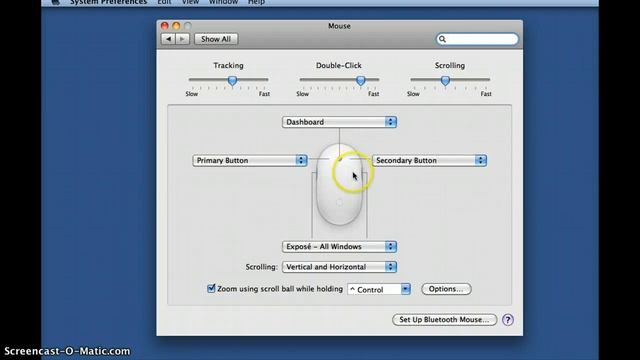Open the Control modifier key dropdown

click(x=379, y=289)
